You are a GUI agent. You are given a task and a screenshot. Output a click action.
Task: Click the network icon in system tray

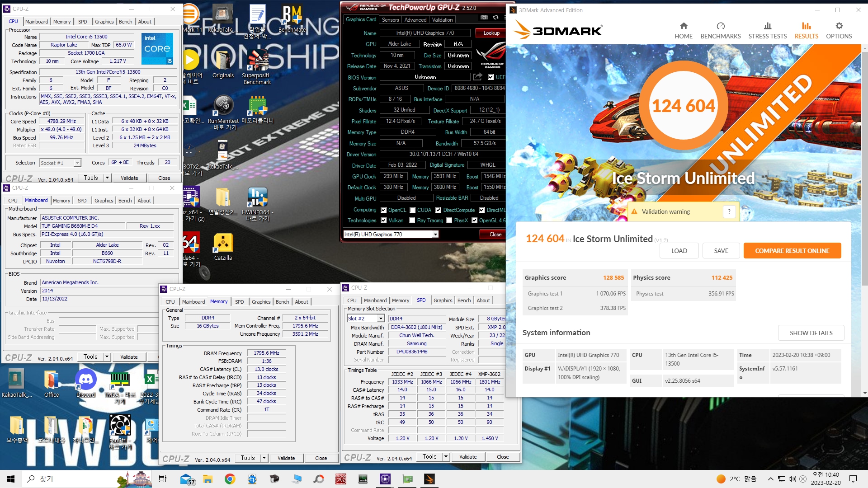pos(781,479)
